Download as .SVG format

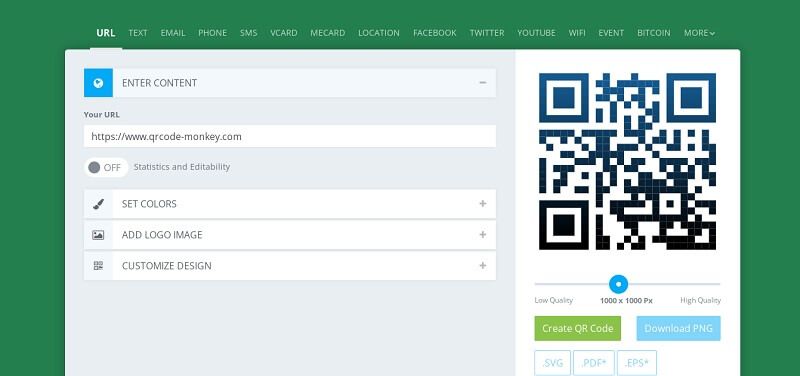pos(553,363)
